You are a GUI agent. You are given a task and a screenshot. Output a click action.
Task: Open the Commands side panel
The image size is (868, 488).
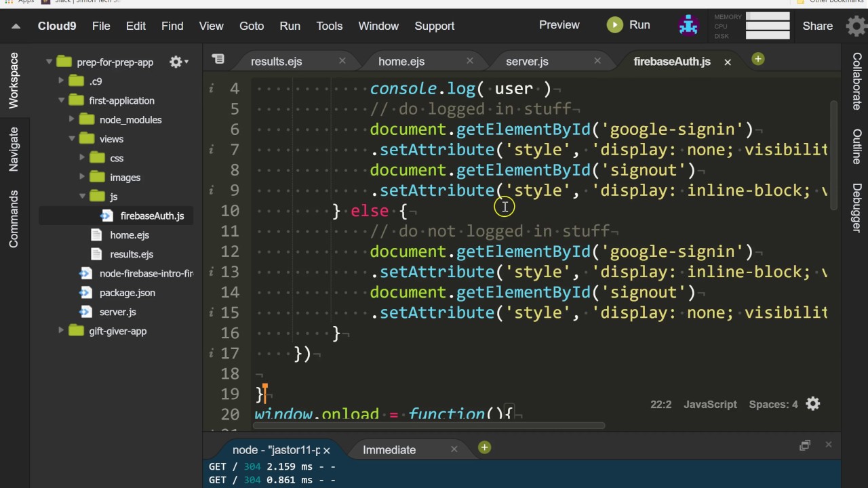pos(14,219)
